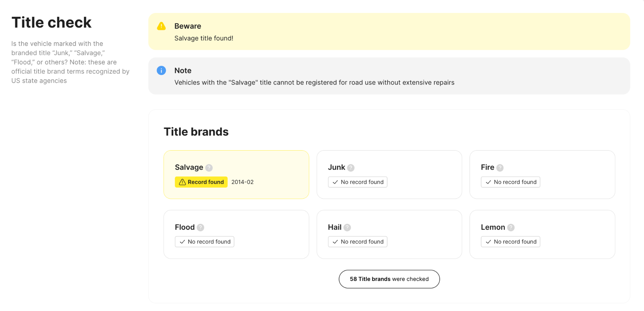Click the question mark beside Hail
This screenshot has width=644, height=311.
pos(347,227)
